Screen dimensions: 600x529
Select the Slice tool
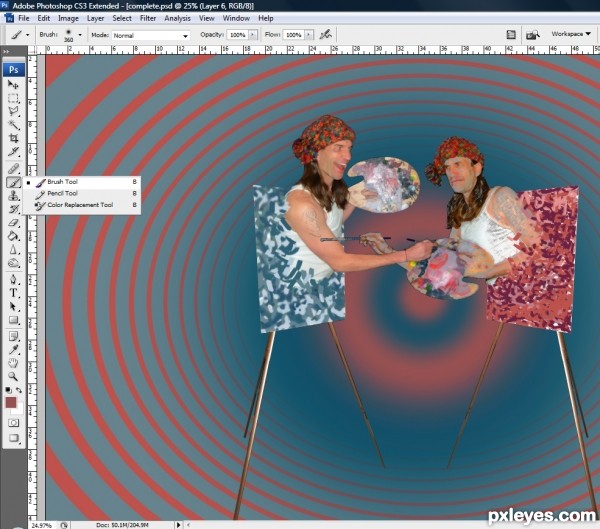(13, 152)
